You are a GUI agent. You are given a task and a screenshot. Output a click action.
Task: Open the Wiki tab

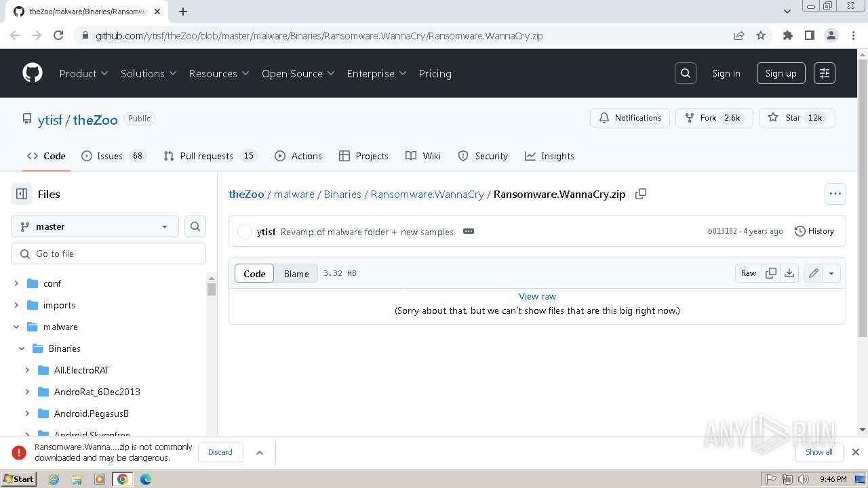423,156
